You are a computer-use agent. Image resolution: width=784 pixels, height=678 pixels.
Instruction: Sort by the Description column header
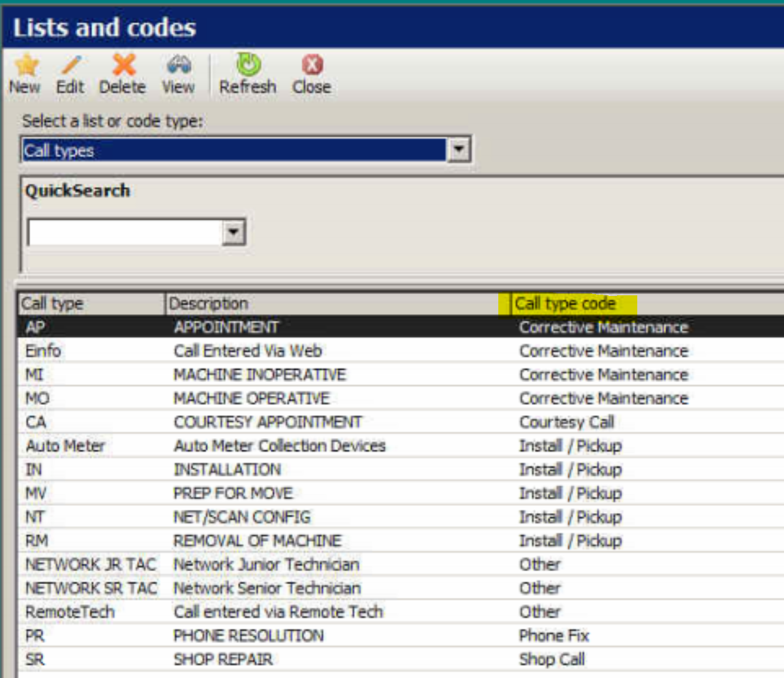337,304
